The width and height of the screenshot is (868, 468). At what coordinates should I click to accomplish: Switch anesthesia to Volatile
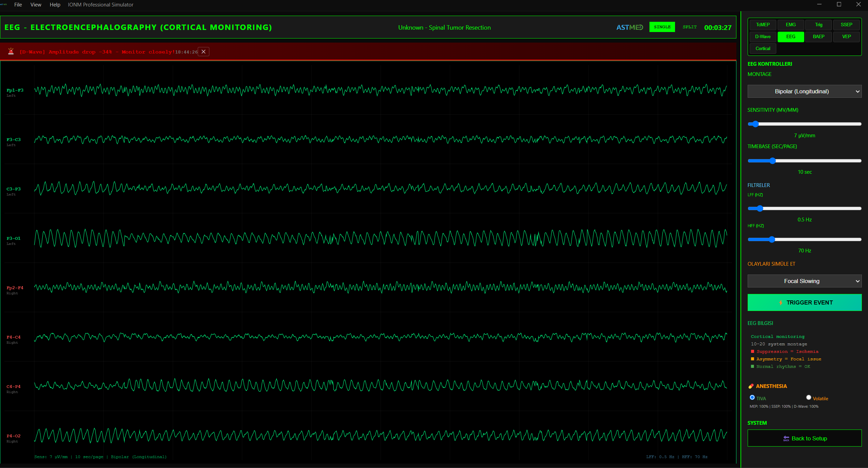click(x=808, y=397)
